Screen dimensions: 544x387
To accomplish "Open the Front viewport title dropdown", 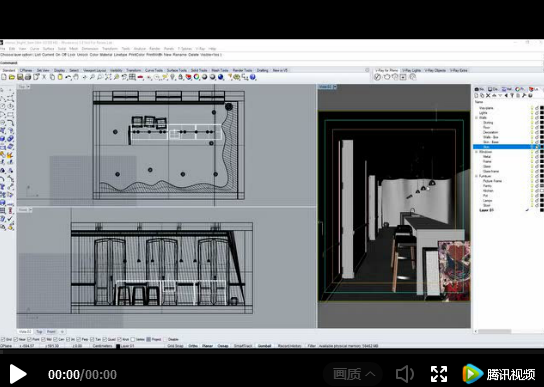I will (30, 210).
